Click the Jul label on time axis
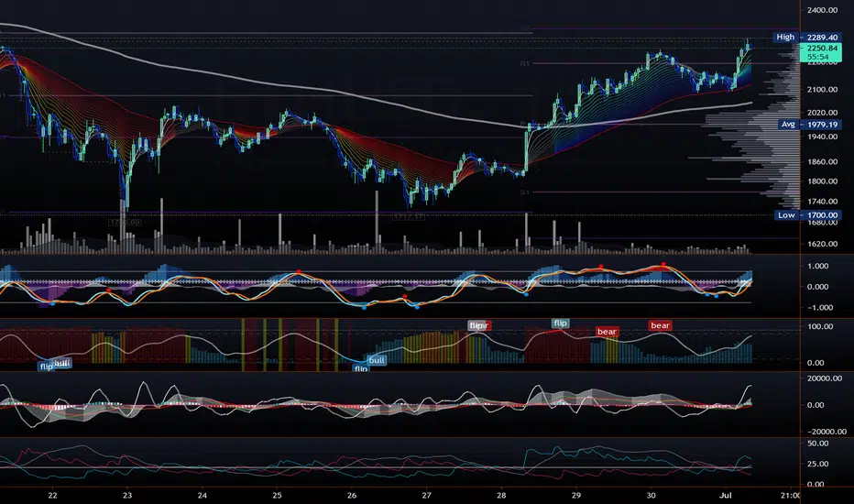Image resolution: width=854 pixels, height=504 pixels. [x=726, y=495]
